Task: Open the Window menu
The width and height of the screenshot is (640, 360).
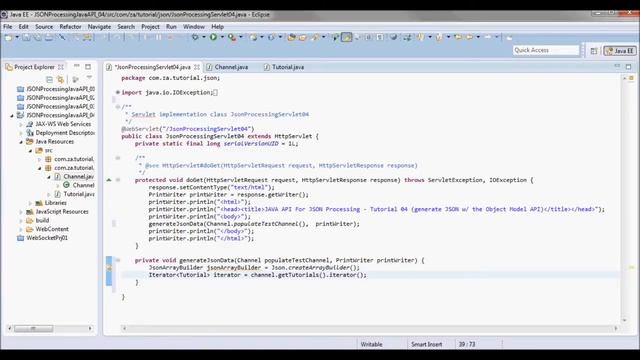Action: [194, 27]
